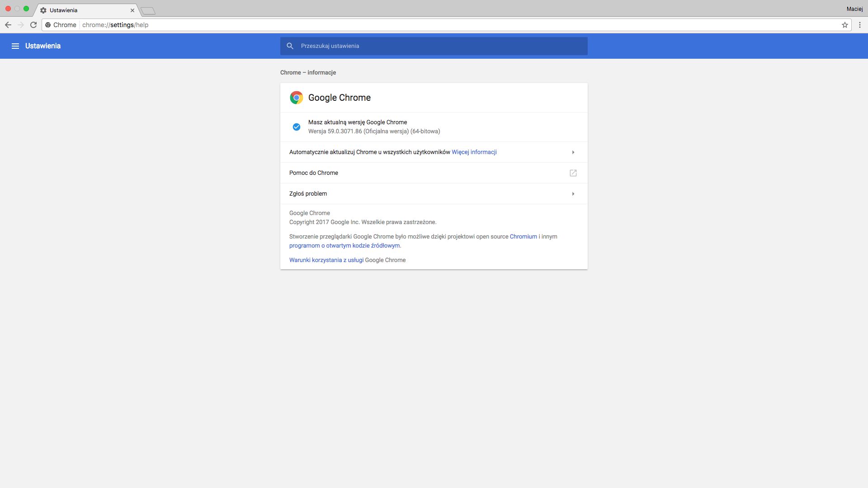Click the Google Chrome logo
Viewport: 868px width, 488px height.
click(x=297, y=98)
